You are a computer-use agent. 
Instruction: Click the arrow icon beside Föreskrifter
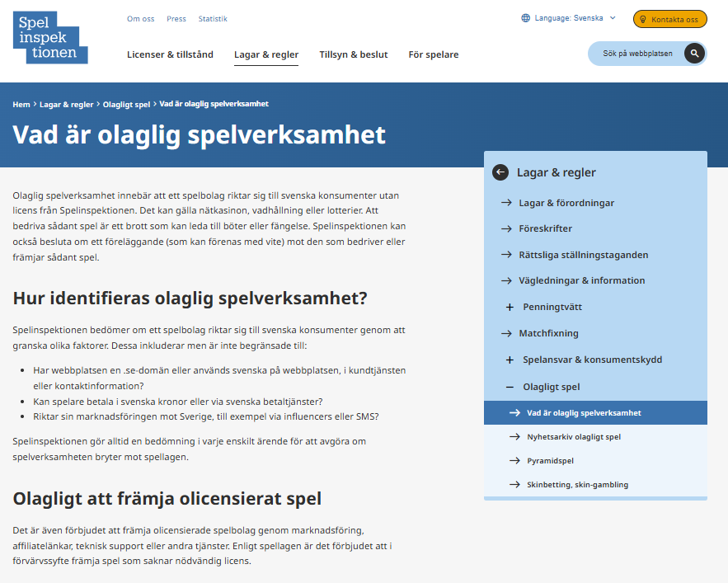click(x=505, y=228)
